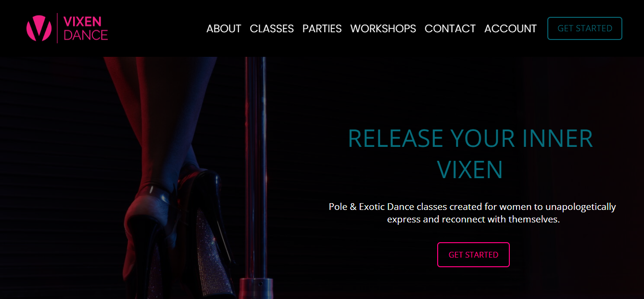
Task: Go to the Account menu item
Action: (x=510, y=28)
